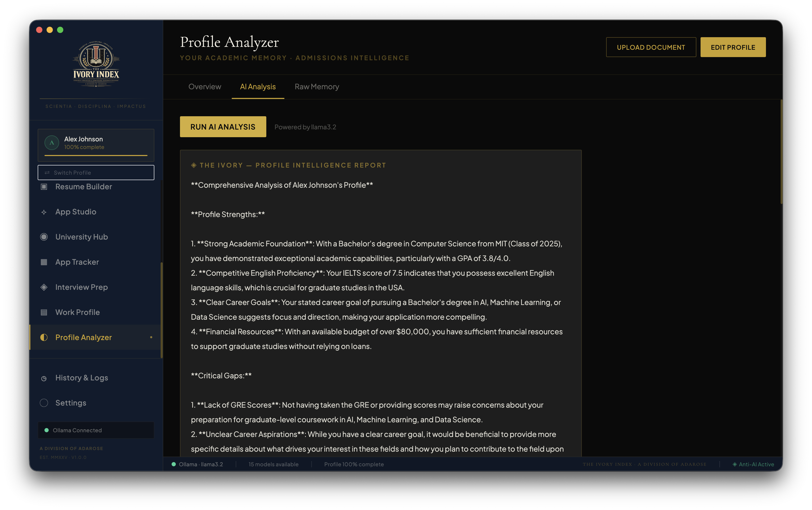Open the Alex Johnson profile card
This screenshot has height=510, width=812.
[96, 145]
